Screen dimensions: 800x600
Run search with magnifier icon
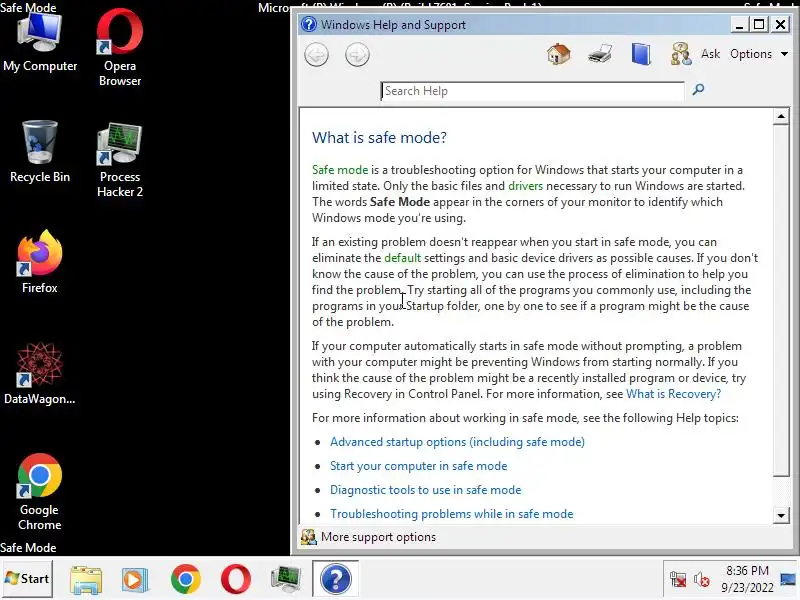[698, 90]
